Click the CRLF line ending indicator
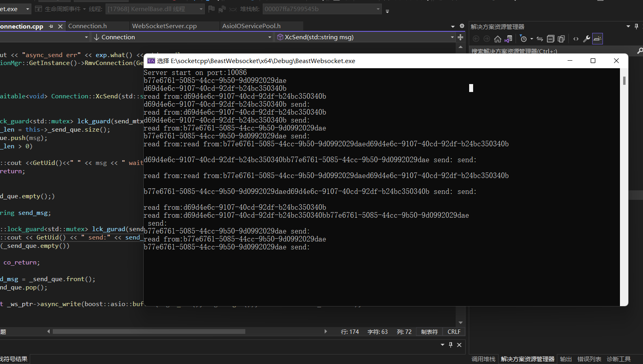The width and height of the screenshot is (643, 364). point(454,332)
